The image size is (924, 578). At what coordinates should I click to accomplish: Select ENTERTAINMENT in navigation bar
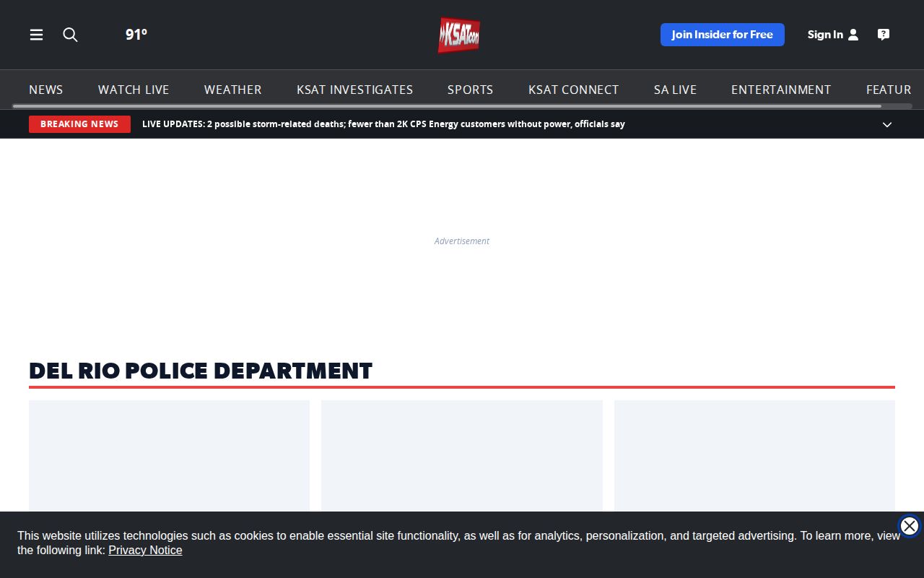click(x=781, y=90)
